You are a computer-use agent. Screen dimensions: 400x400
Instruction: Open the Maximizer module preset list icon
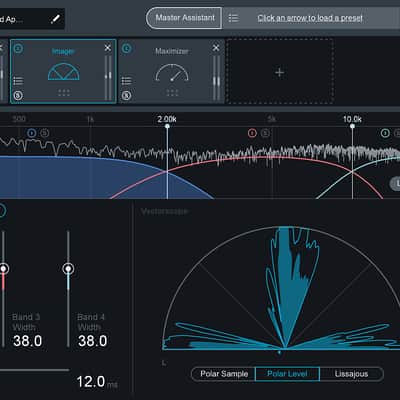pyautogui.click(x=126, y=81)
